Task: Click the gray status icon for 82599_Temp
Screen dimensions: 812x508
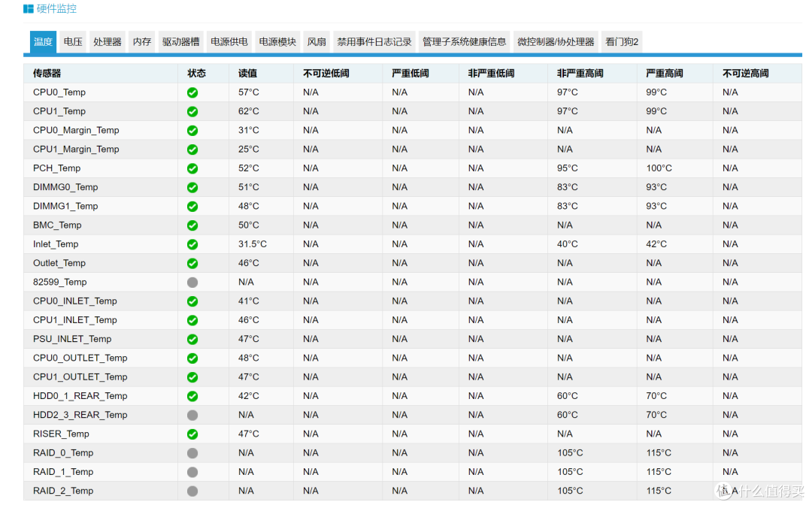Action: [192, 282]
